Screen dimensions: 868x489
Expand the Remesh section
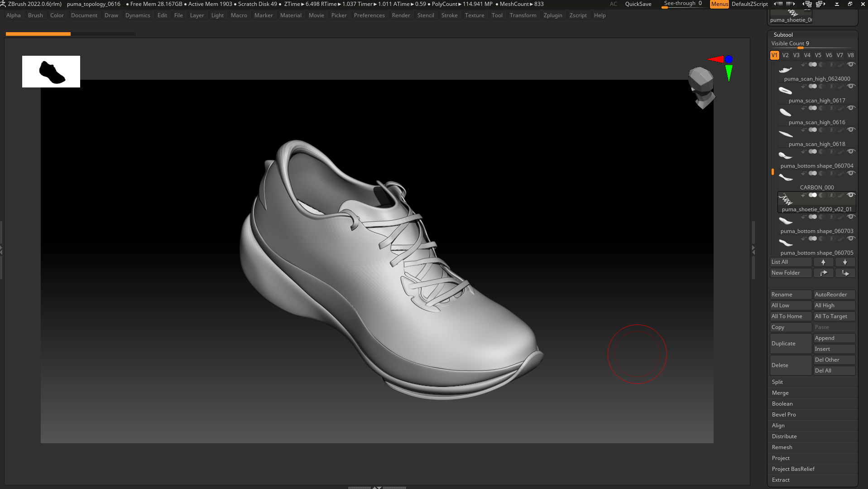(x=782, y=447)
